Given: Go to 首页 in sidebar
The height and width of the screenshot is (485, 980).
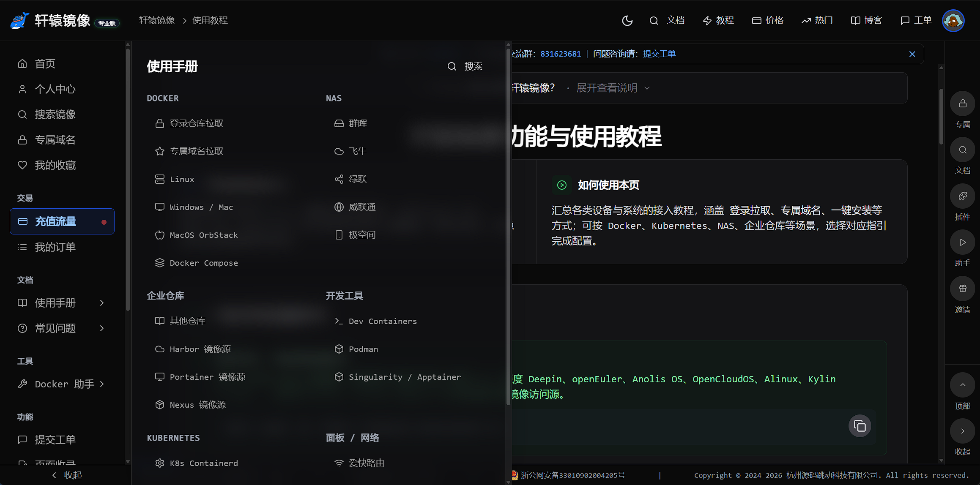Looking at the screenshot, I should (62, 64).
